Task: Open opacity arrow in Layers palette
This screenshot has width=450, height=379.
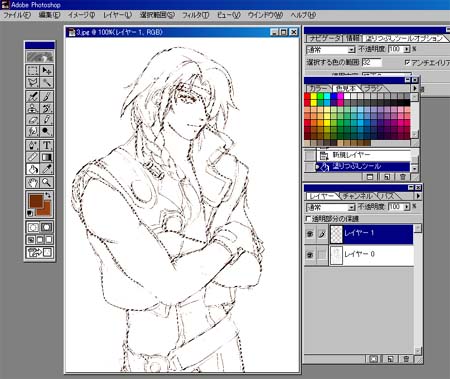Action: coord(407,207)
